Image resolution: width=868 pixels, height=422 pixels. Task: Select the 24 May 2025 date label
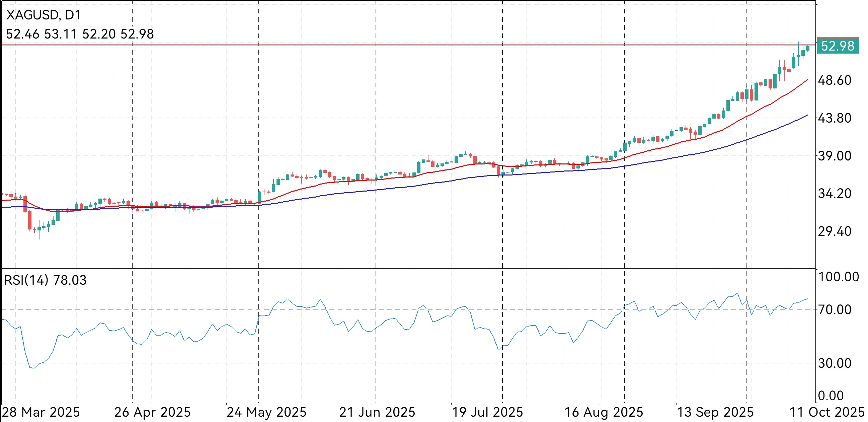point(266,412)
